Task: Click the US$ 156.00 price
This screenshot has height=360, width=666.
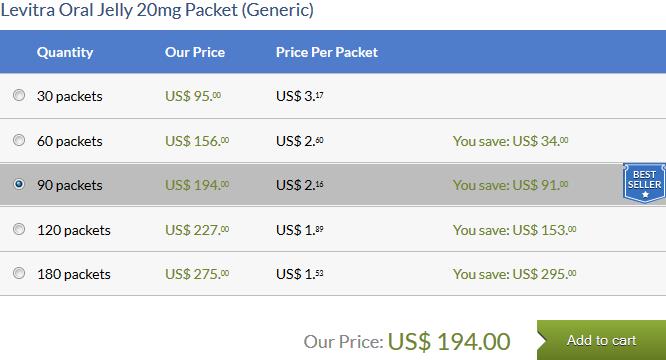Action: [197, 141]
